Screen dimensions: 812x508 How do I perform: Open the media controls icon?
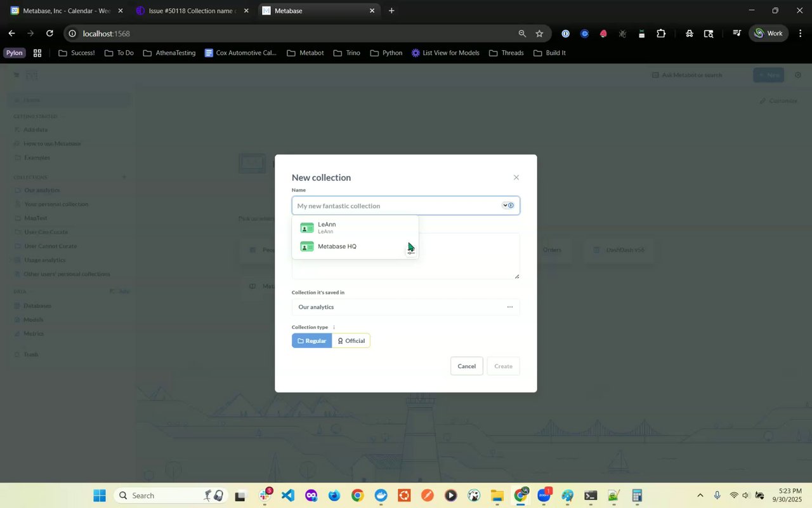(737, 34)
